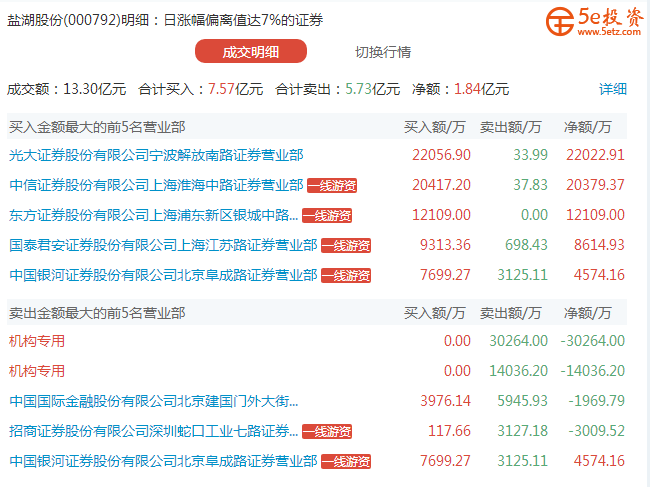Click 一线游资 badge beside 中信证券
The width and height of the screenshot is (650, 487).
(332, 185)
